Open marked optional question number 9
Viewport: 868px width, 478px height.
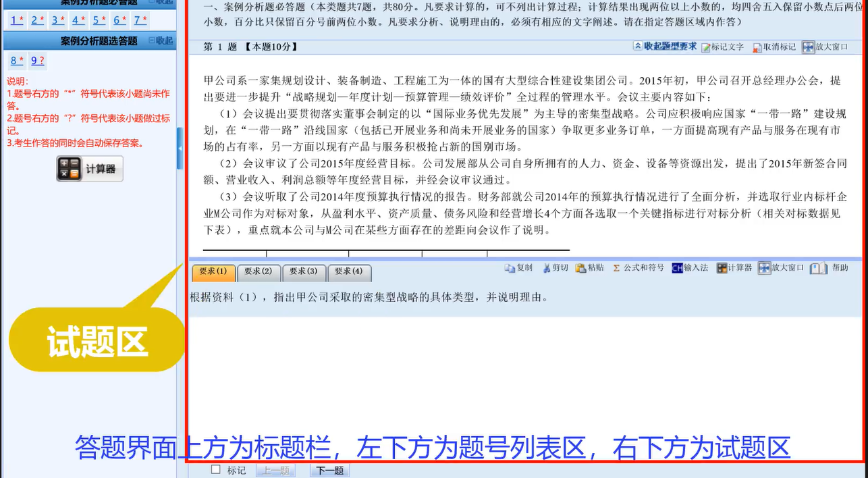(x=38, y=61)
